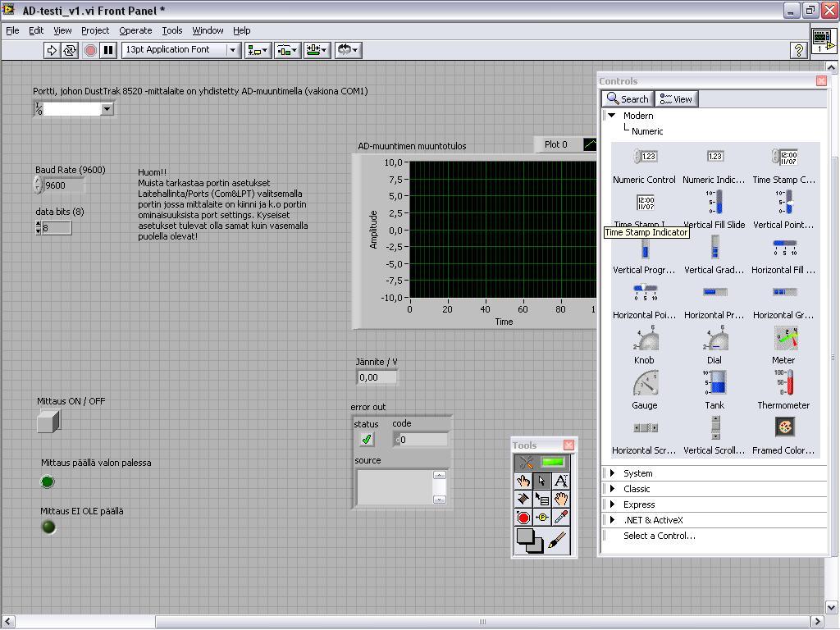Click Select a Control... in the palette
This screenshot has height=630, width=840.
tap(659, 536)
